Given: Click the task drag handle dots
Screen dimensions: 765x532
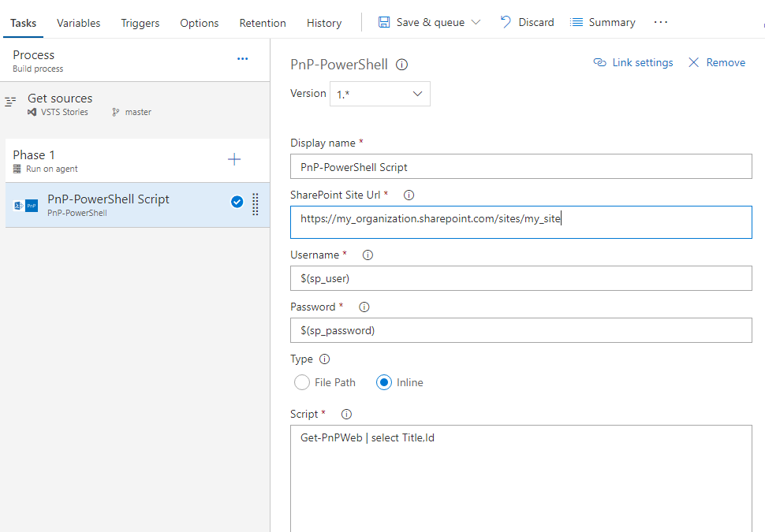Looking at the screenshot, I should coord(256,204).
